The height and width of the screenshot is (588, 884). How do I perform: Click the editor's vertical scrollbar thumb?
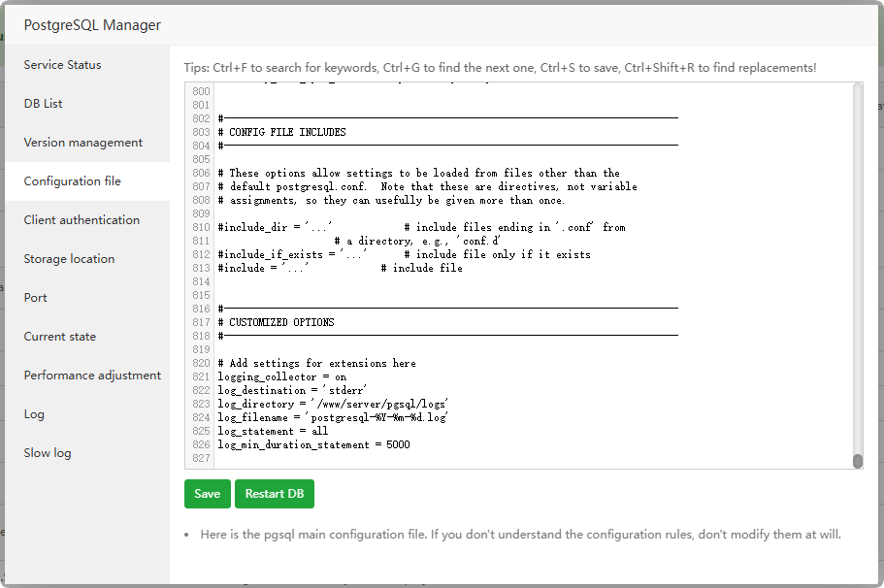pos(858,461)
